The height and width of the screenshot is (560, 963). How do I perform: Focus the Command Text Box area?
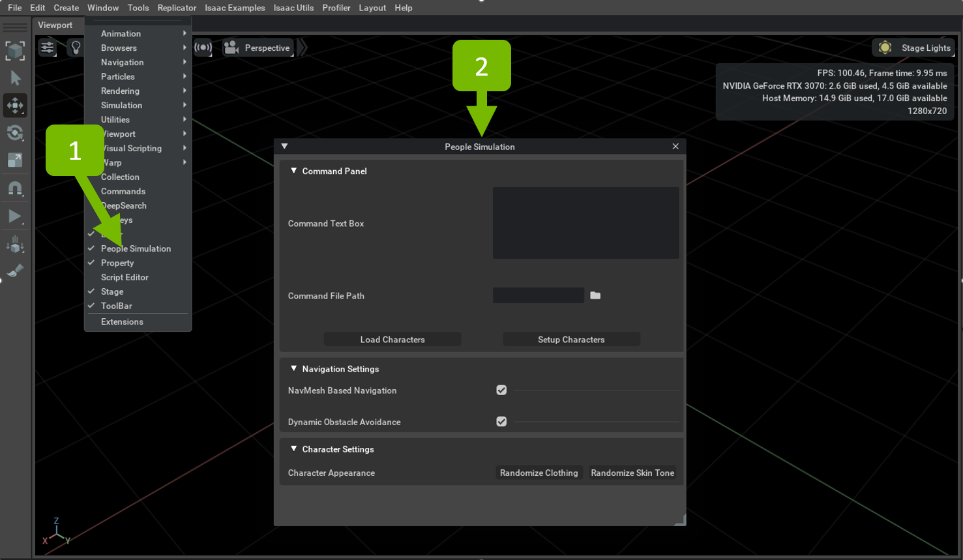pyautogui.click(x=585, y=223)
